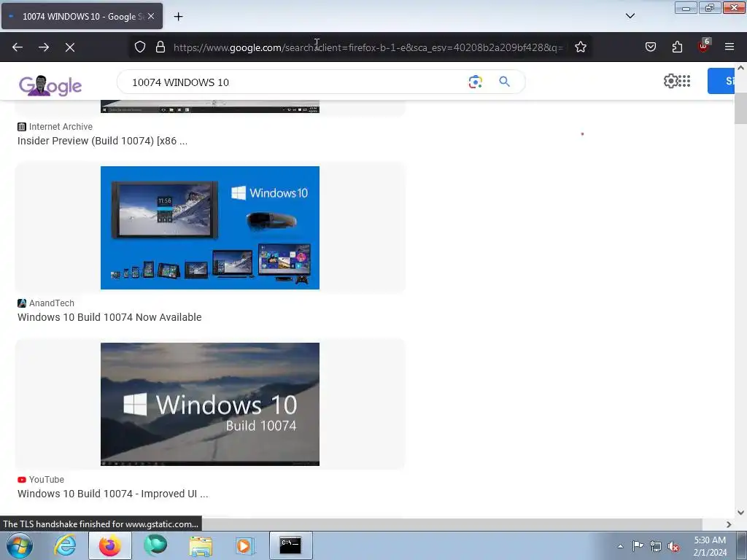The height and width of the screenshot is (560, 747).
Task: Click the vertical scrollbar thumb
Action: click(740, 109)
